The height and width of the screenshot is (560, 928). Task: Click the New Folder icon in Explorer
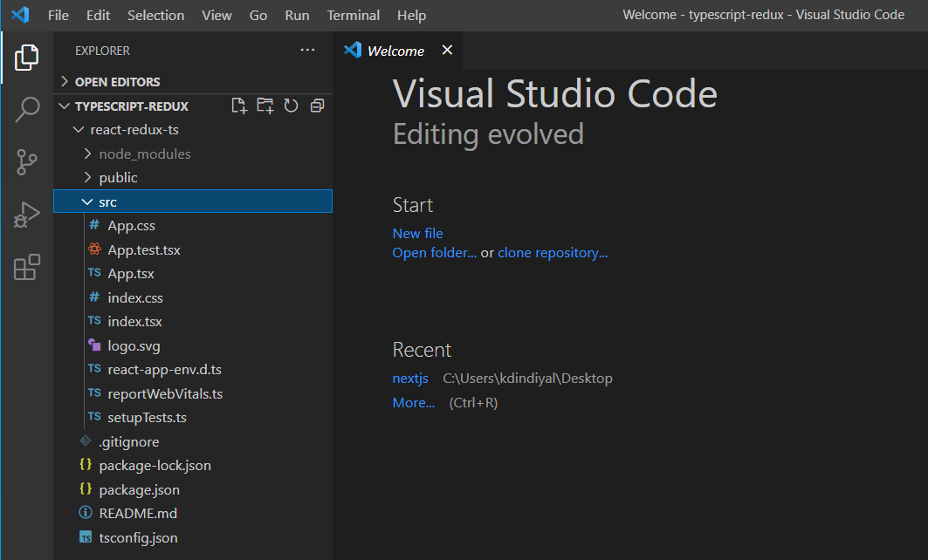pos(265,106)
